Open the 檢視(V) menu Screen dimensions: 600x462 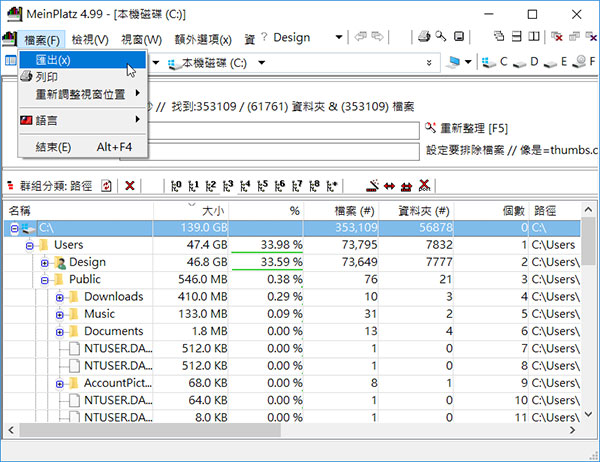[90, 39]
